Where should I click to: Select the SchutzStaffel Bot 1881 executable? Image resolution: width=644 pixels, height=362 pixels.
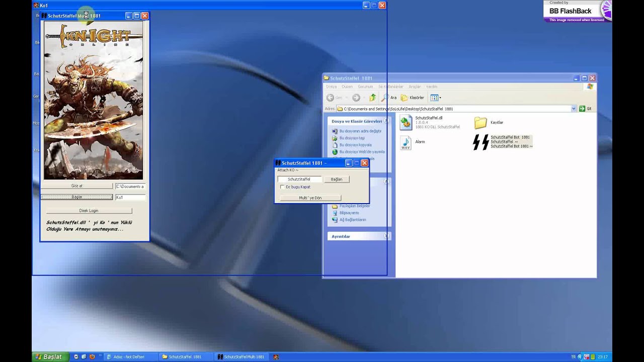480,142
